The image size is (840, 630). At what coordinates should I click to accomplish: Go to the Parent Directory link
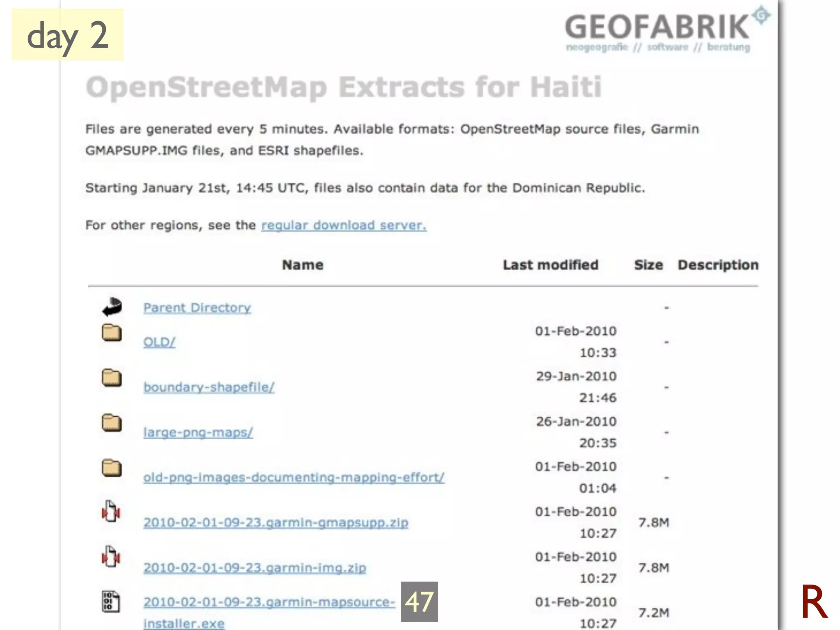[197, 308]
